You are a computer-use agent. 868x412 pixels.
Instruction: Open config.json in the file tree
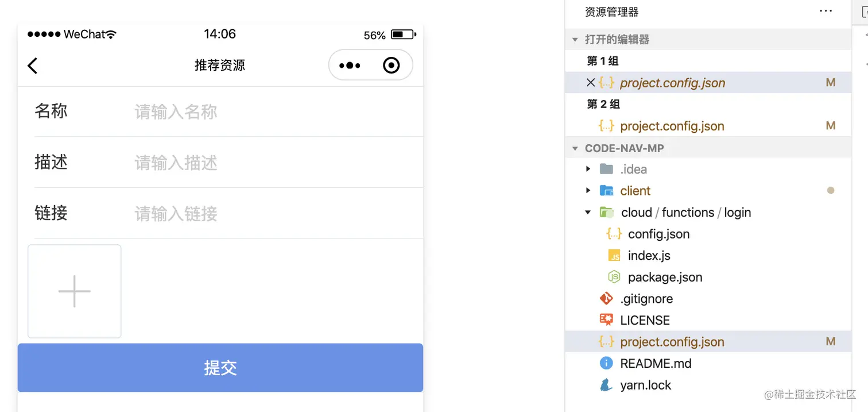[x=658, y=234]
